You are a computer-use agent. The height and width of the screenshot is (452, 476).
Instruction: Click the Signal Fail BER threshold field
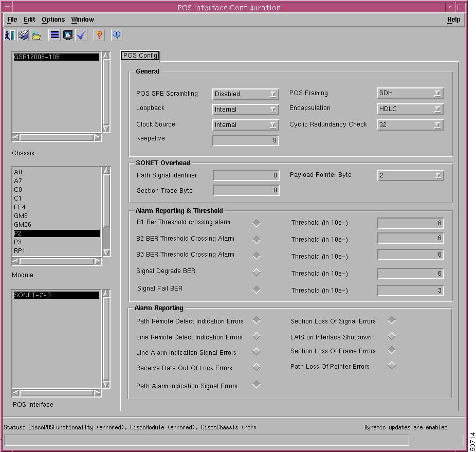click(410, 291)
